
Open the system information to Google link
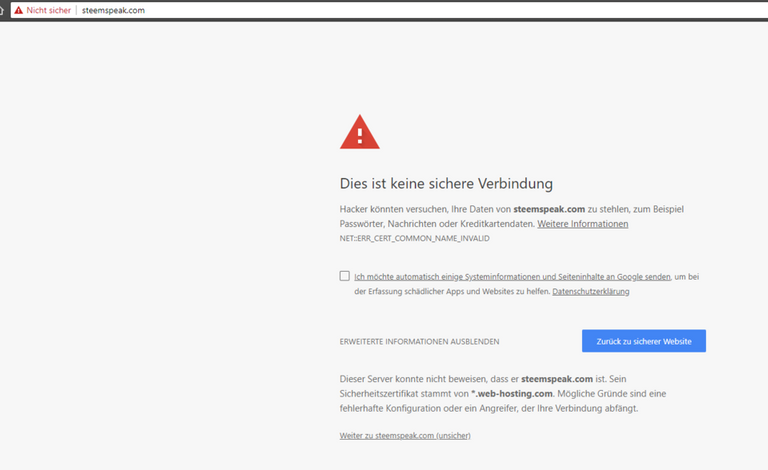512,277
